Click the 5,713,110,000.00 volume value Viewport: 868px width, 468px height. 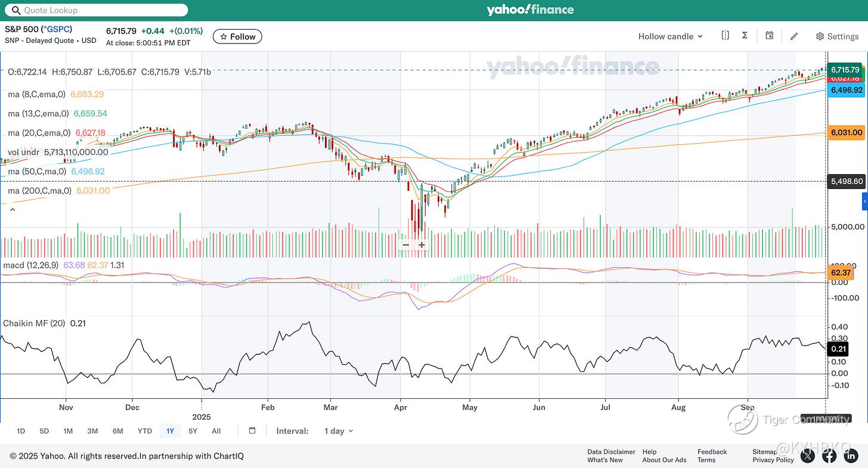[x=76, y=152]
